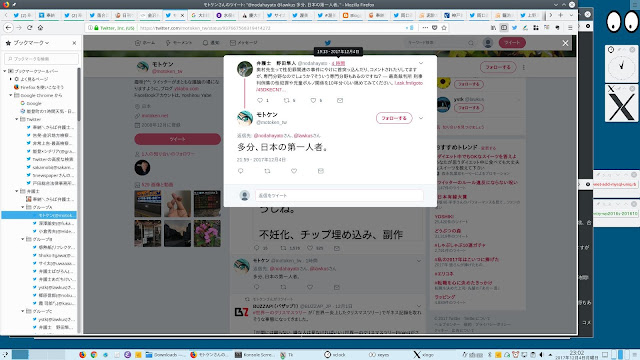This screenshot has width=640, height=360.
Task: Go back with the browser back arrow
Action: (x=8, y=27)
